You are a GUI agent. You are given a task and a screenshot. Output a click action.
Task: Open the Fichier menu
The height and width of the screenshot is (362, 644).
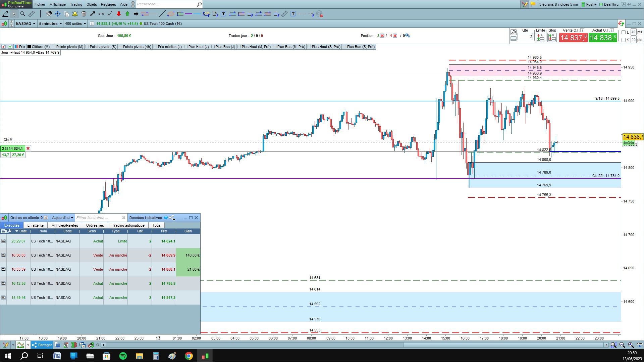tap(40, 4)
